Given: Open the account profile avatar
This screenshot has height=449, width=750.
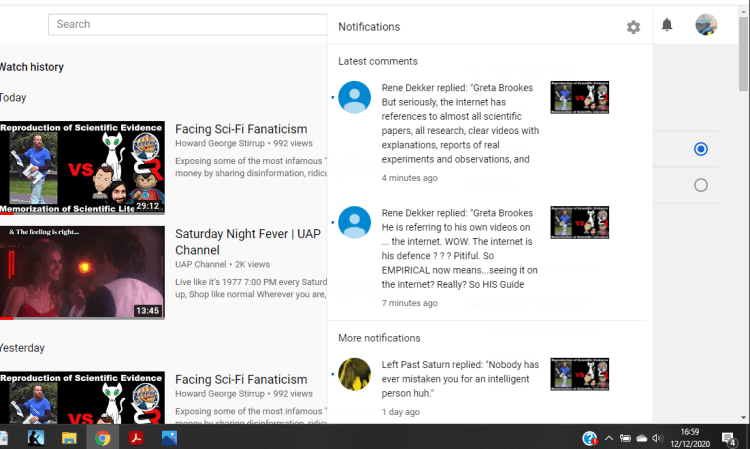Looking at the screenshot, I should point(706,25).
